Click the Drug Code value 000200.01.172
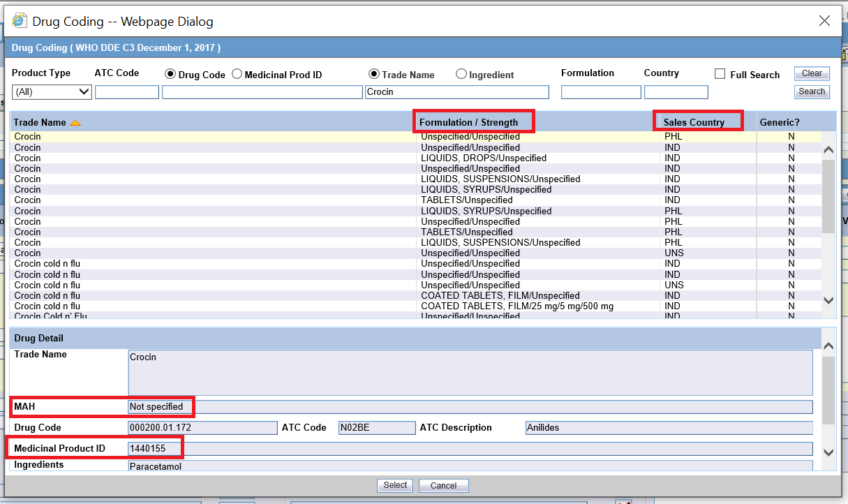This screenshot has width=848, height=504. (x=202, y=428)
